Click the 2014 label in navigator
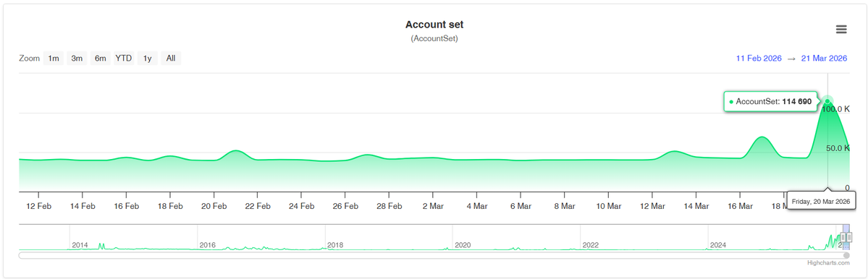This screenshot has width=868, height=279. 80,245
